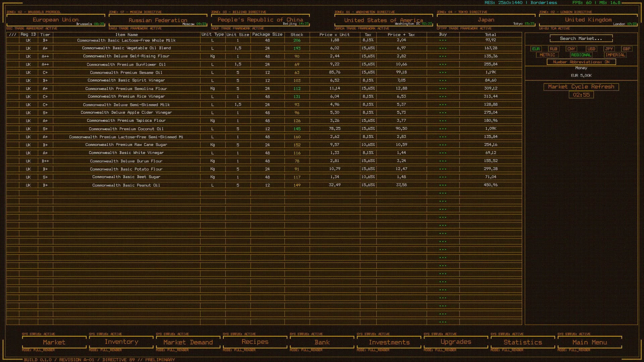644x362 pixels.
Task: Open buy dots for Basic Beet Sugar
Action: point(443,177)
